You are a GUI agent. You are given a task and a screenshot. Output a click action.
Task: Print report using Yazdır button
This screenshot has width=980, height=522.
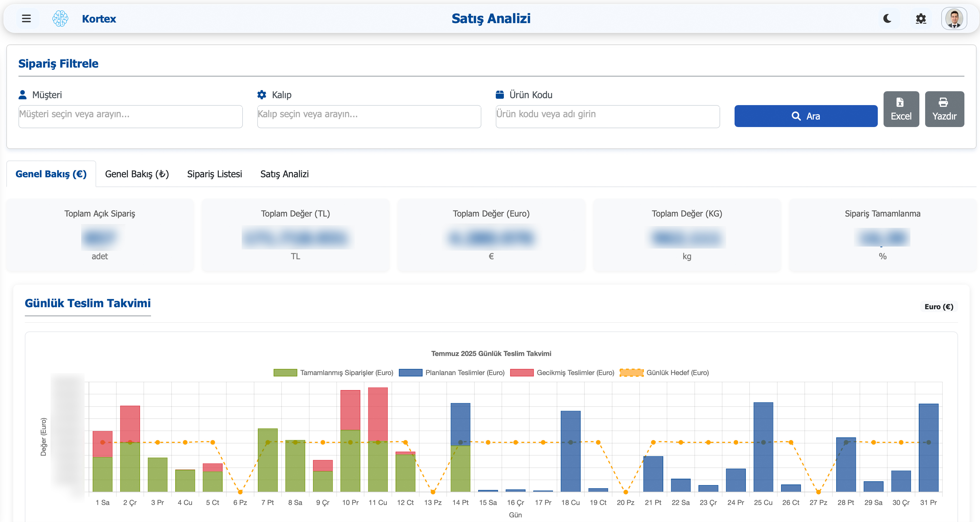pos(944,109)
